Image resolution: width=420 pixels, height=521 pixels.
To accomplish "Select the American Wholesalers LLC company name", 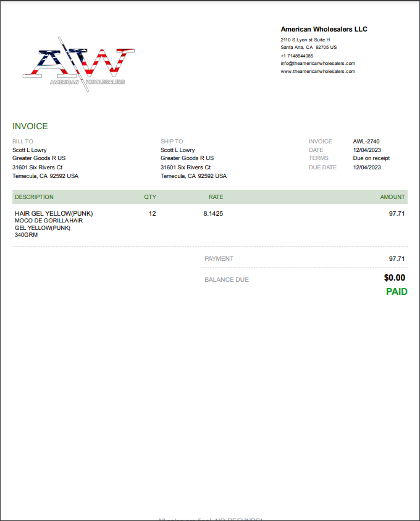I will [324, 29].
